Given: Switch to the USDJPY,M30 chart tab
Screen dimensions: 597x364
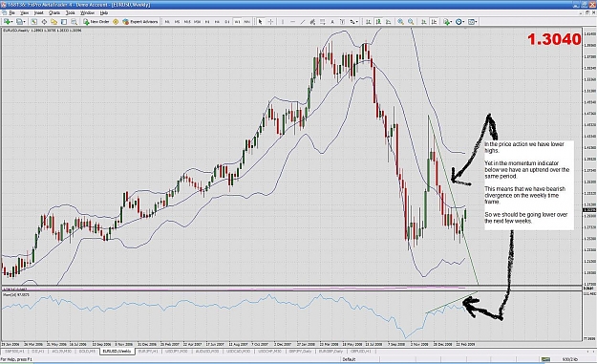Looking at the screenshot, I should click(176, 351).
